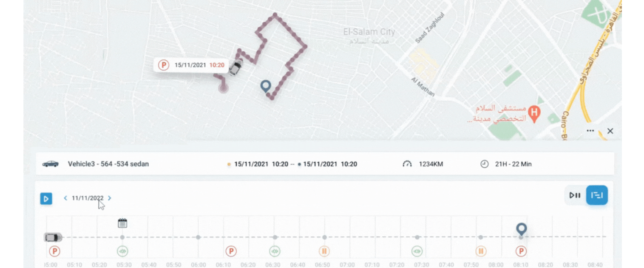Advance to the next date with the right chevron
The width and height of the screenshot is (644, 268).
(x=110, y=198)
